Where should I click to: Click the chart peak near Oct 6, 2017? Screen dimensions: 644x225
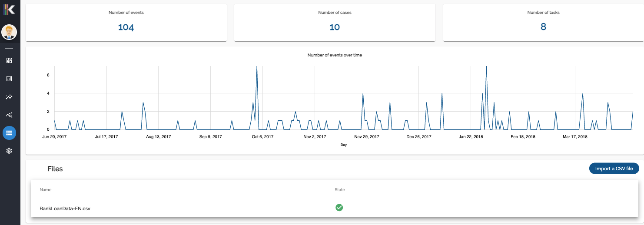[x=257, y=67]
